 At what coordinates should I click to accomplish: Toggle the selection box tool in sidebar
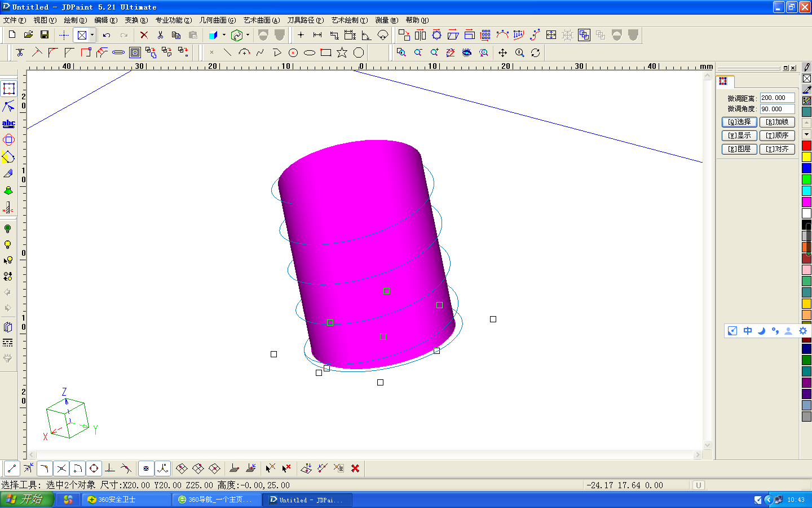click(8, 89)
